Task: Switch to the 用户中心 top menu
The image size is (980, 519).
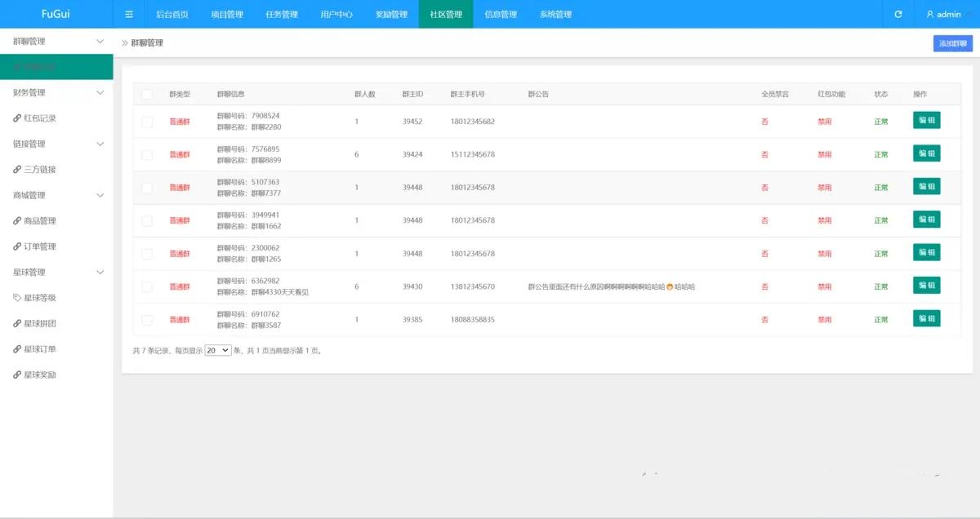Action: click(x=336, y=15)
